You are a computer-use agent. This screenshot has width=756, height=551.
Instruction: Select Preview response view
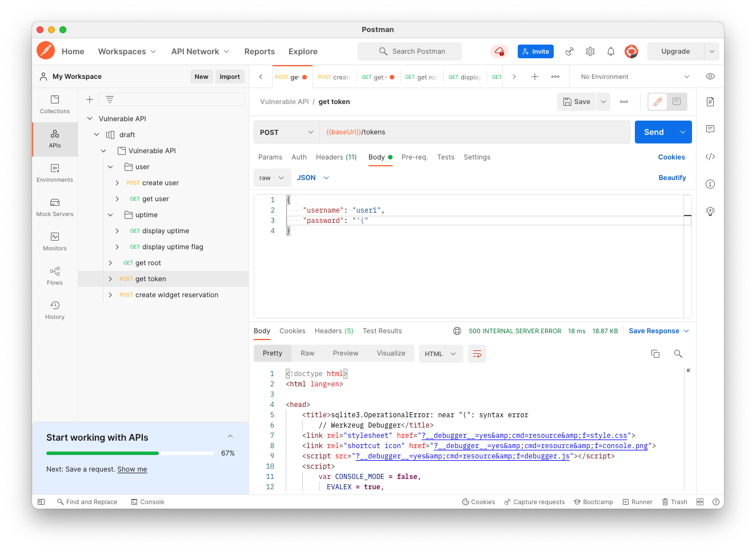coord(346,353)
